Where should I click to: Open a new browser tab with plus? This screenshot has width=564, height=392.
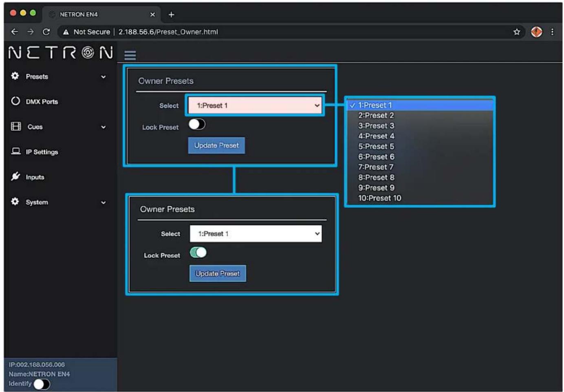172,15
